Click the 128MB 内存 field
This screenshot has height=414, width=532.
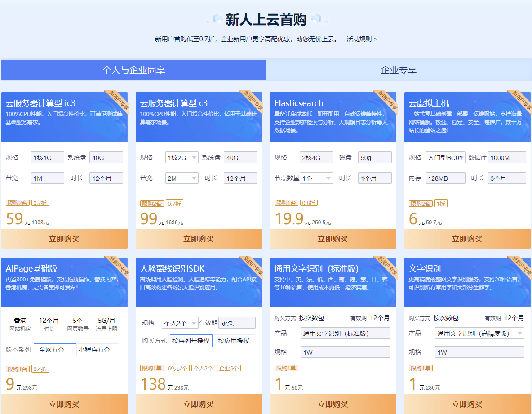click(445, 178)
